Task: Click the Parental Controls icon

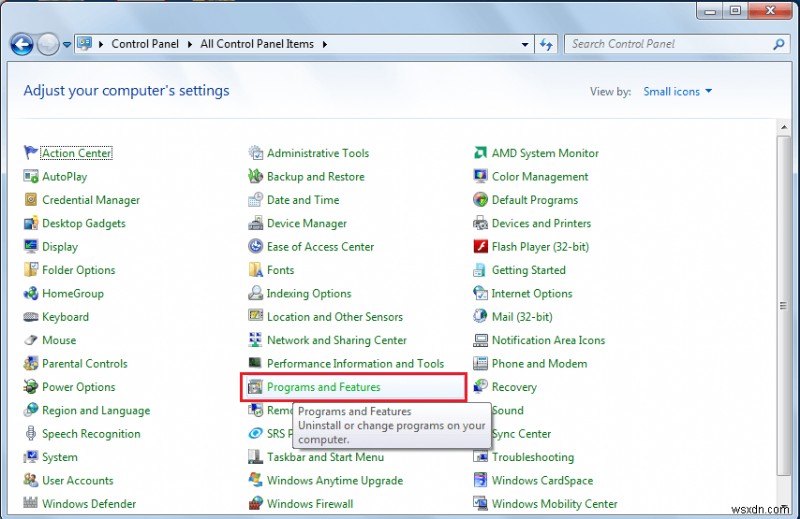Action: pyautogui.click(x=31, y=363)
